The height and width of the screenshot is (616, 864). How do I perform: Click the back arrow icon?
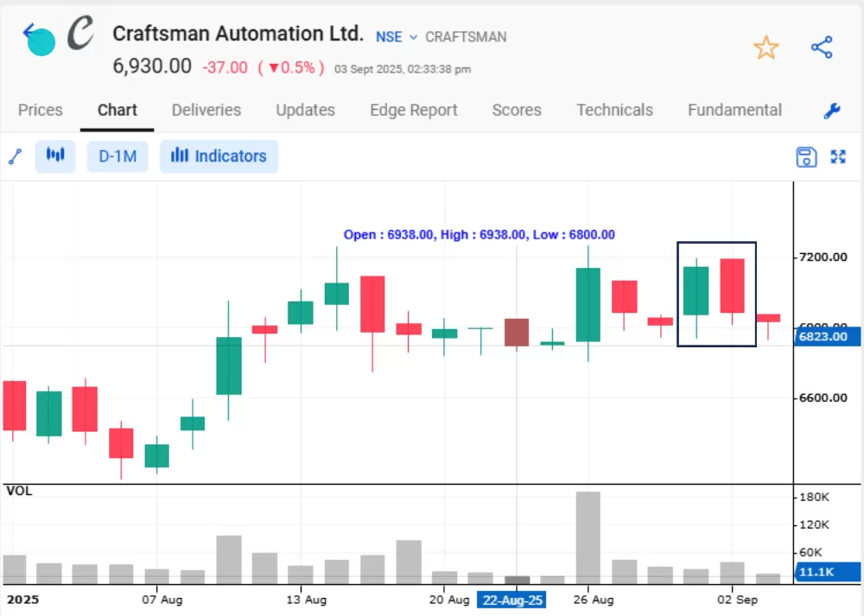click(29, 32)
